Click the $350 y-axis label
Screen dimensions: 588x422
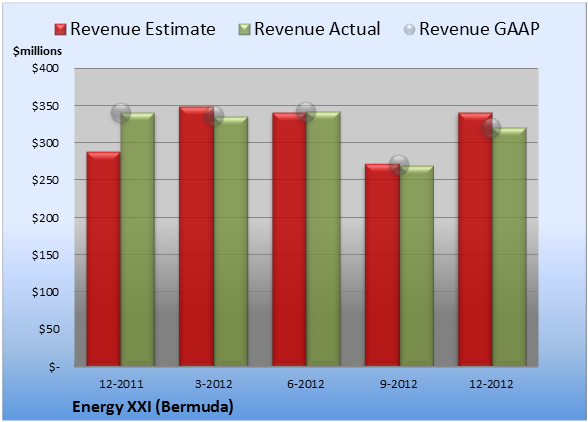pyautogui.click(x=45, y=106)
